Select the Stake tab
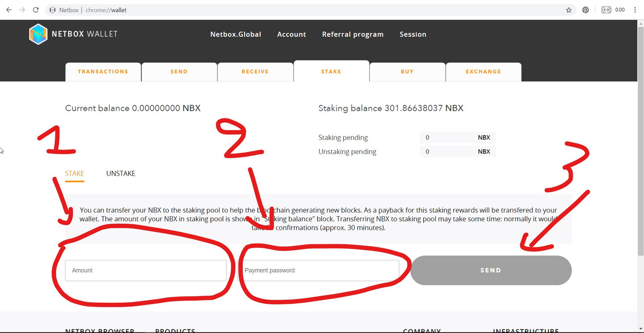 [331, 71]
